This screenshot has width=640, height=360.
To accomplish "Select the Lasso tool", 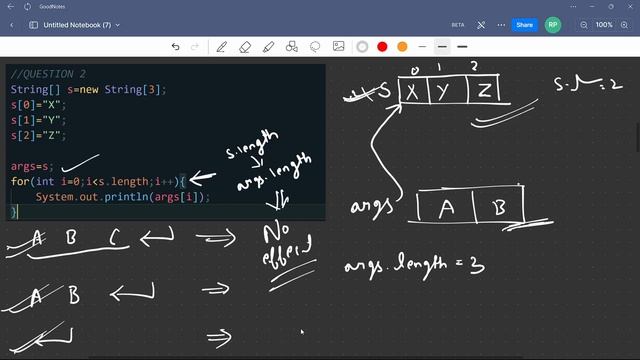I will 315,47.
